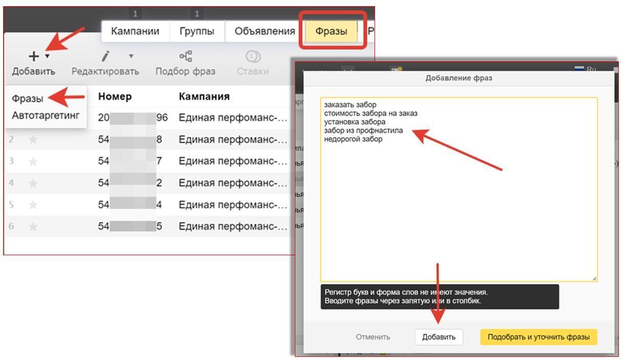Toggle the favorite star in row 4
The image size is (626, 364).
pos(33,183)
